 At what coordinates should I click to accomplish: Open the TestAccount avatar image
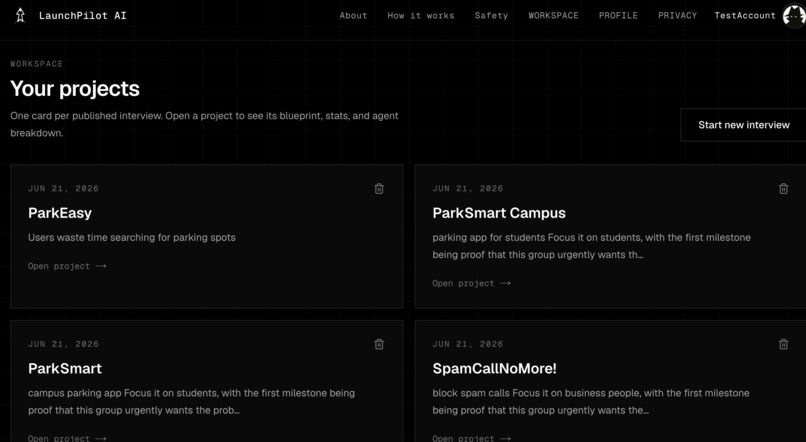click(x=794, y=15)
